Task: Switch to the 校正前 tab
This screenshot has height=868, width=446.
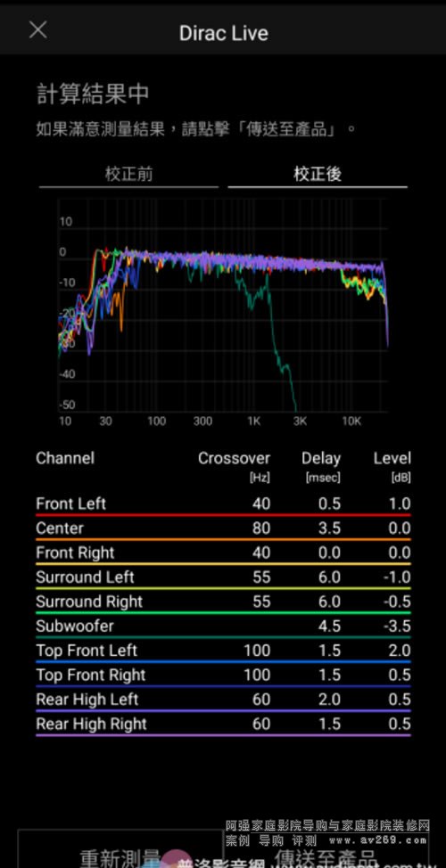Action: point(128,175)
